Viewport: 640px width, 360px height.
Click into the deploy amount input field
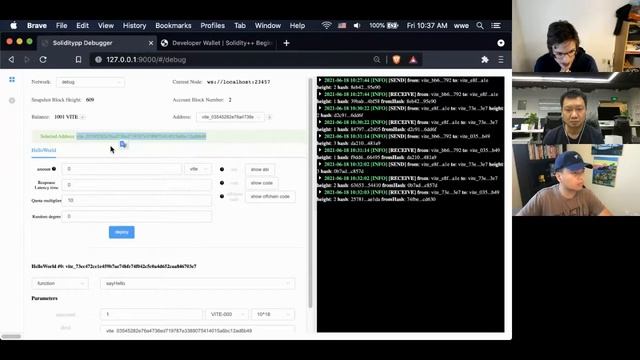(122, 169)
